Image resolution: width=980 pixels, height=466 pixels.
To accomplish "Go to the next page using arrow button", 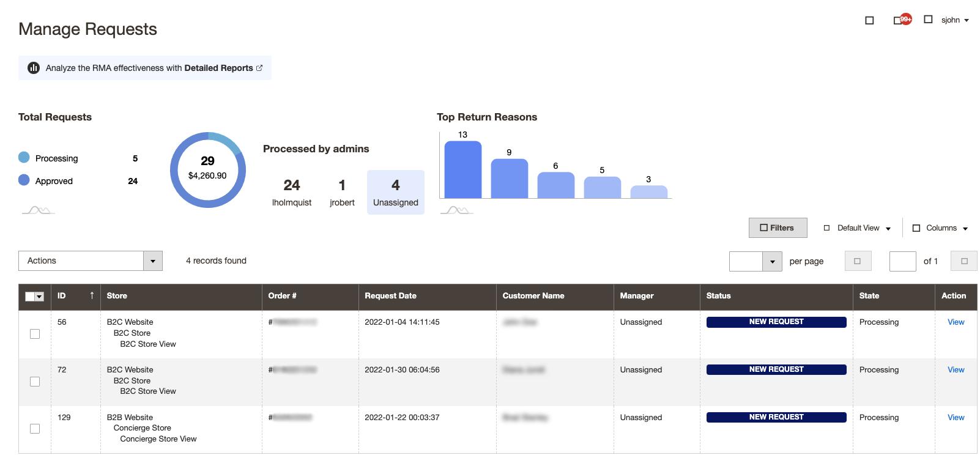I will pyautogui.click(x=963, y=261).
